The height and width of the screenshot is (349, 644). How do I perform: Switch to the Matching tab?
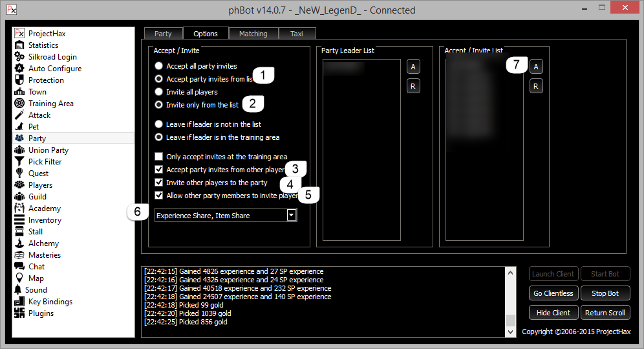pyautogui.click(x=253, y=34)
